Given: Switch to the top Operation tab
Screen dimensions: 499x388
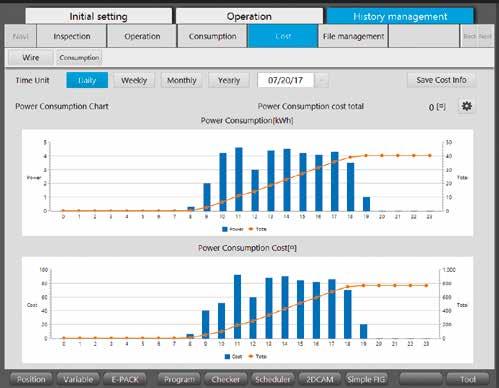Looking at the screenshot, I should [x=249, y=16].
